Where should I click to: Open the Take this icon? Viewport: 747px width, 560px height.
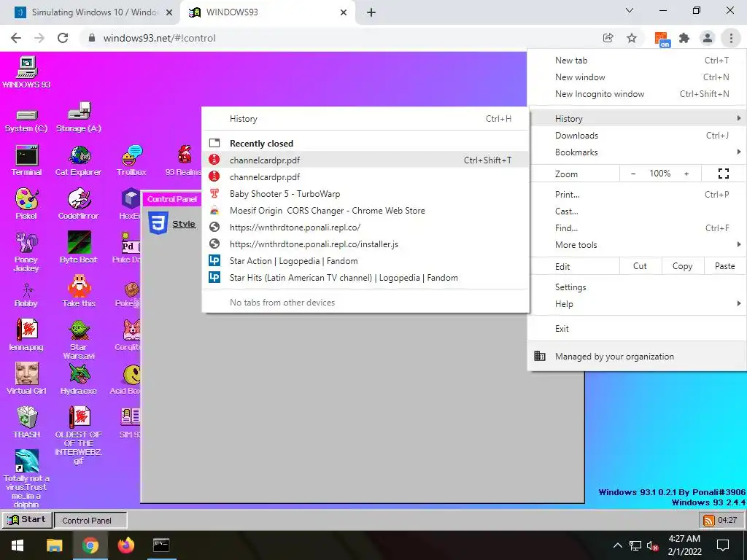point(79,292)
